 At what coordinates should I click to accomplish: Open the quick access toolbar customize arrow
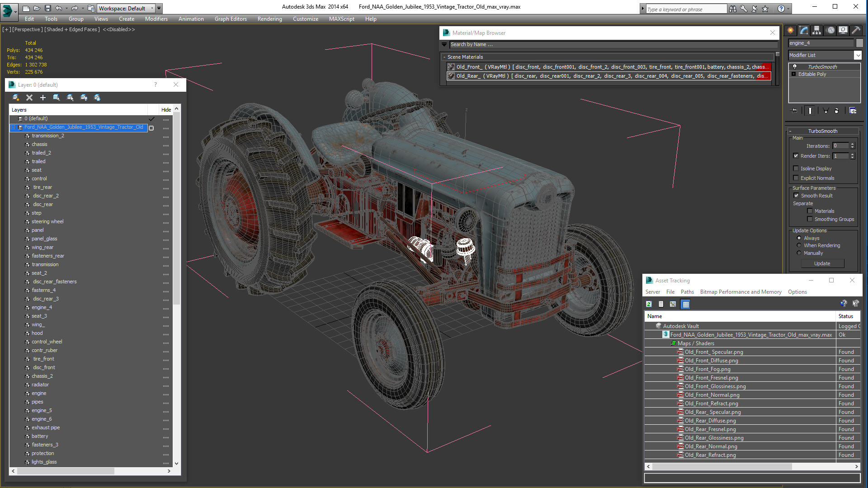(x=159, y=8)
